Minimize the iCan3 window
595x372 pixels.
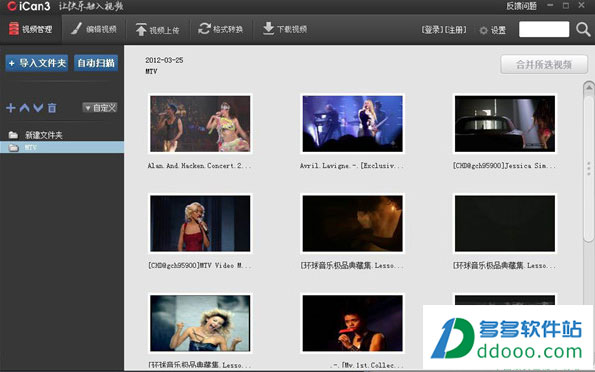coord(550,5)
